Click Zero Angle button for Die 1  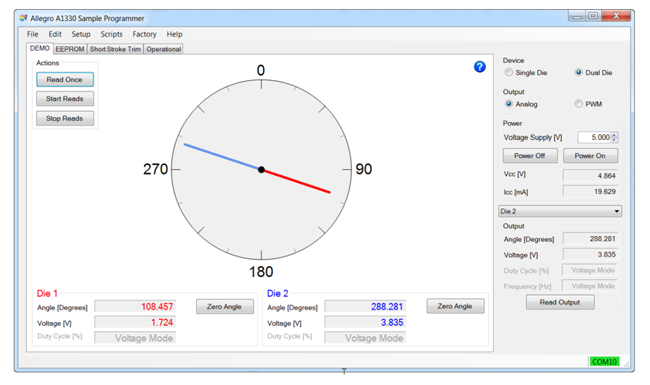[x=225, y=306]
